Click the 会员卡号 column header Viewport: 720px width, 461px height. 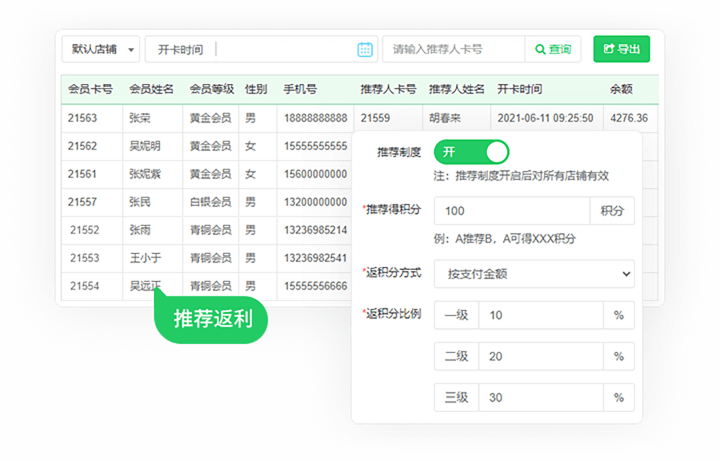point(90,89)
